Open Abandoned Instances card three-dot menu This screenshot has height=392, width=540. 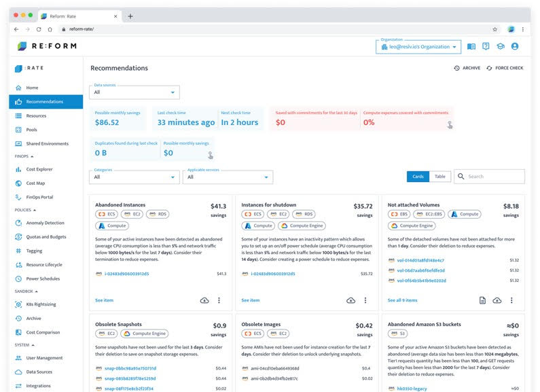click(219, 300)
